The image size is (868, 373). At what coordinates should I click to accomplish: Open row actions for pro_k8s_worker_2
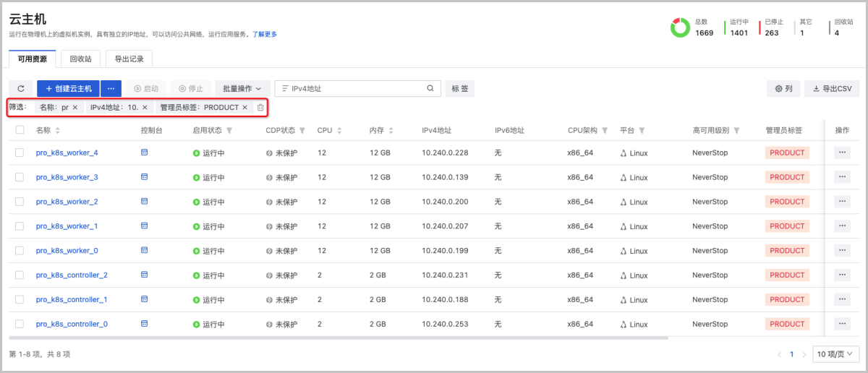tap(841, 202)
